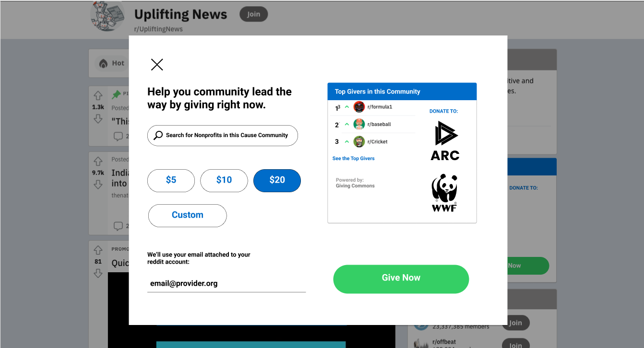Choose the WWF panda logo
Viewport: 644px width, 348px height.
[444, 193]
